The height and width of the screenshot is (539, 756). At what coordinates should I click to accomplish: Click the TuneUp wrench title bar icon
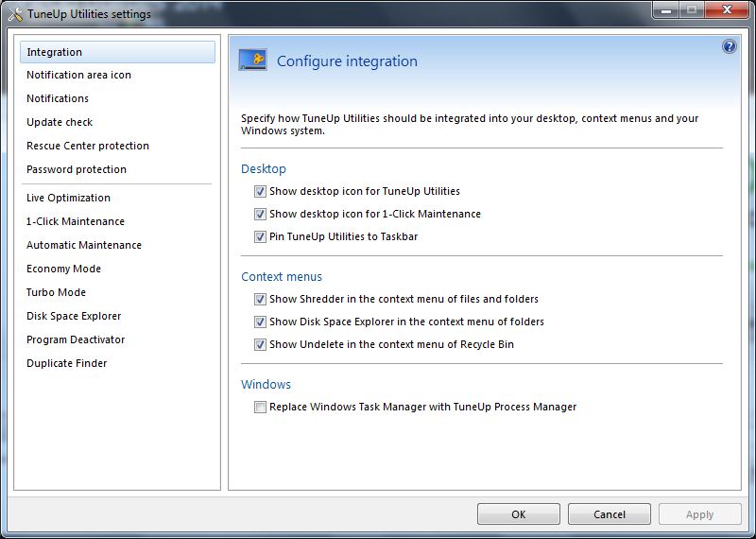[x=15, y=14]
